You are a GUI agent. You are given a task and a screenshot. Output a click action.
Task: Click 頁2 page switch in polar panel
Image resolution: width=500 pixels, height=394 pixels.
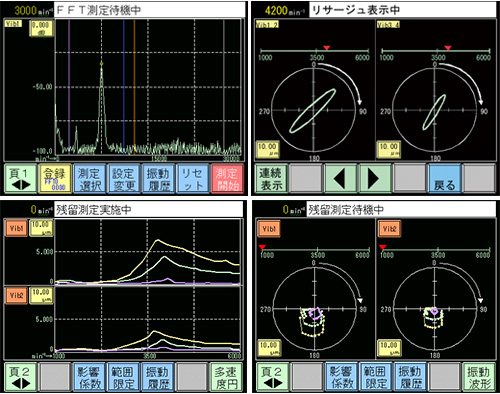[x=272, y=377]
